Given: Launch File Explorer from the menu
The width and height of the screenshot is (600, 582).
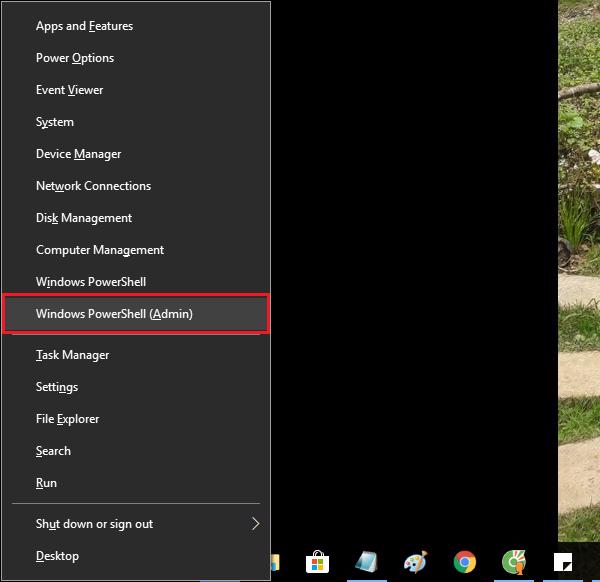Looking at the screenshot, I should pos(68,419).
